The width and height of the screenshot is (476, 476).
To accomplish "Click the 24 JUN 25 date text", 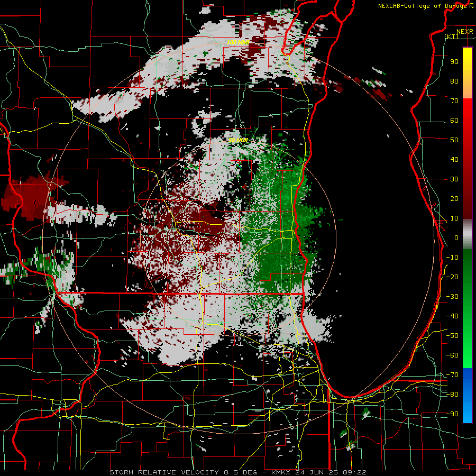I will [315, 472].
